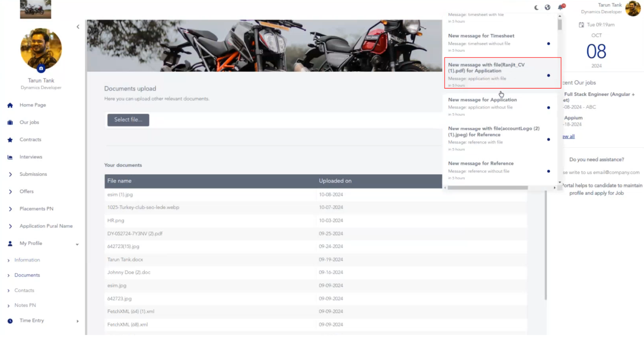Collapse the sidebar with the chevron
This screenshot has width=644, height=338.
click(78, 27)
